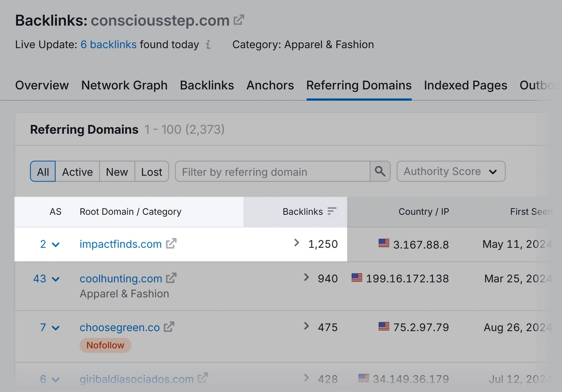Screen dimensions: 562x392
Task: Expand the 475 backlinks of choosegreen.co
Action: click(x=306, y=326)
